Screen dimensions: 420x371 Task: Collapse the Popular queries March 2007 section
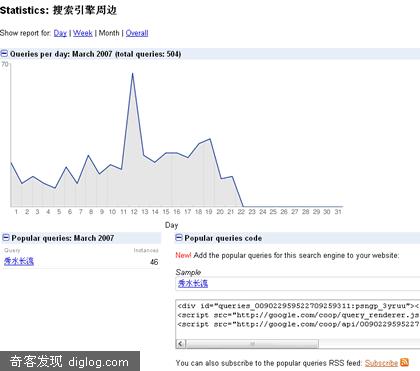6,238
